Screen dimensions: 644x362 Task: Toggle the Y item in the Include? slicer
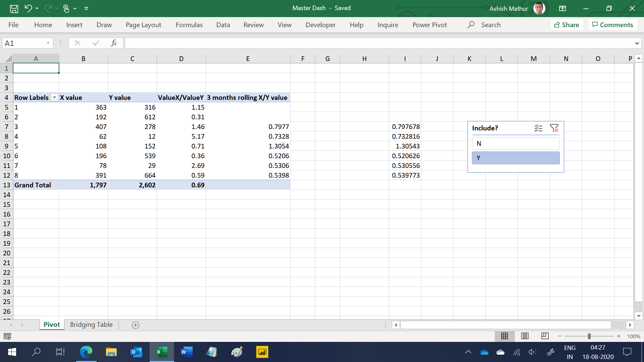click(516, 158)
